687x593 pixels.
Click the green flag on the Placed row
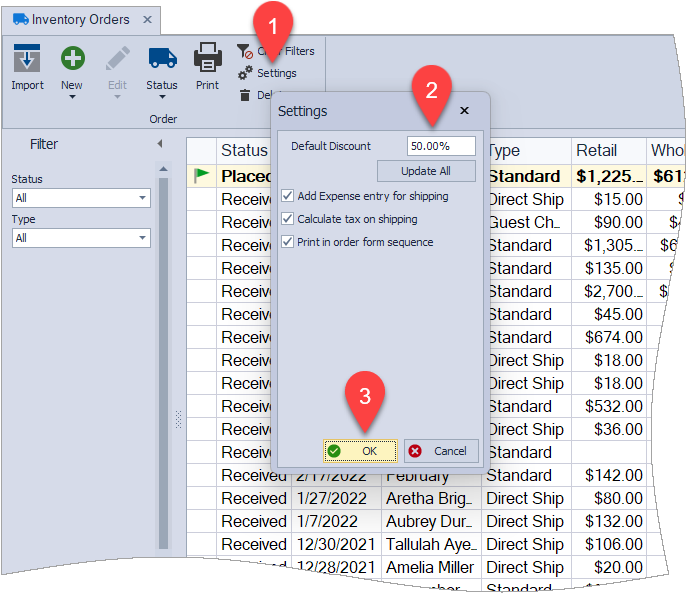pos(201,175)
